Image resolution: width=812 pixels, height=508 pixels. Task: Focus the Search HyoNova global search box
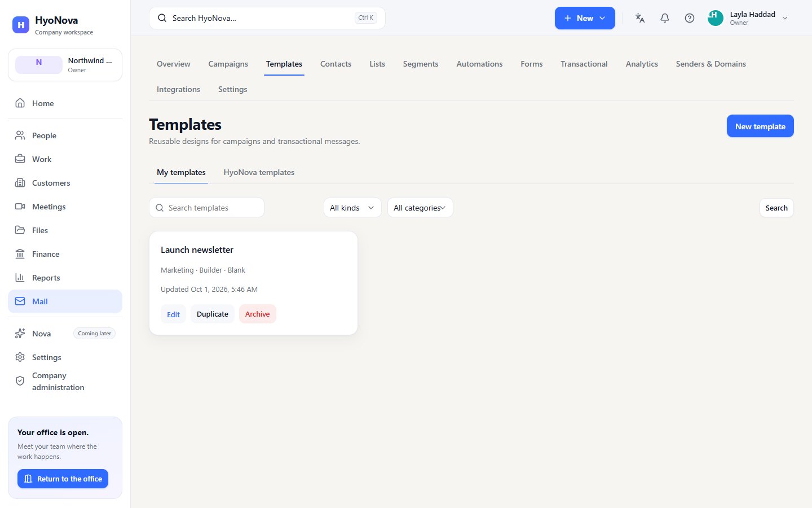[x=267, y=18]
